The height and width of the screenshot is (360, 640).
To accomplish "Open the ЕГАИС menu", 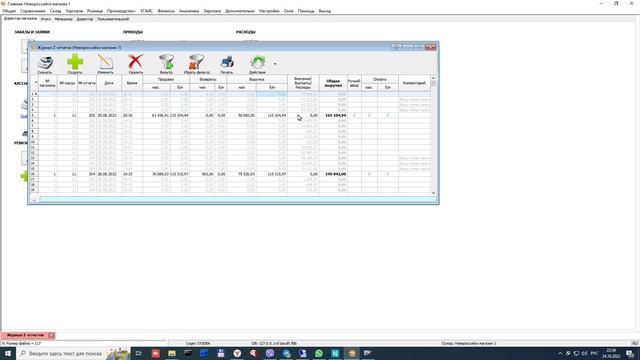I will click(147, 11).
